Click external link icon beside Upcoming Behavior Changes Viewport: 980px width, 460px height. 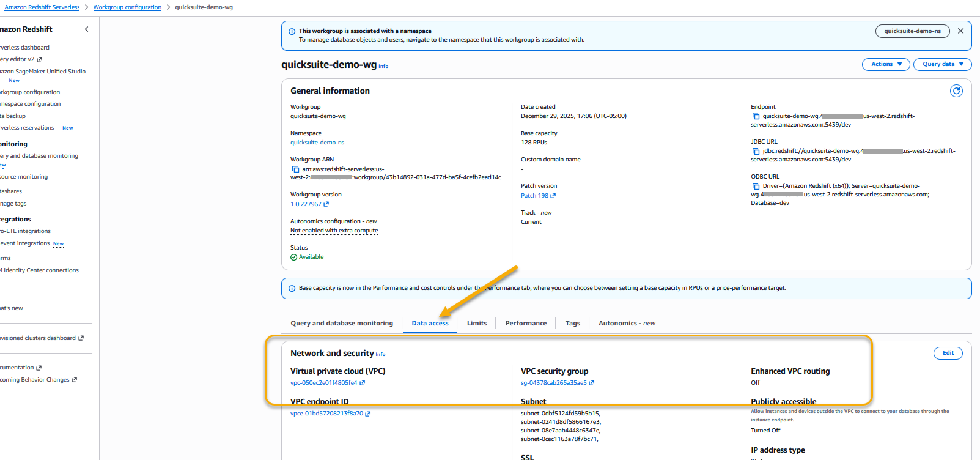pos(74,380)
